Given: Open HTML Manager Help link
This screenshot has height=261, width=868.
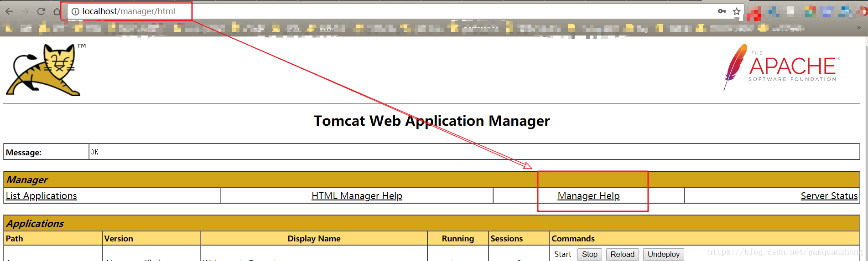Looking at the screenshot, I should coord(357,196).
